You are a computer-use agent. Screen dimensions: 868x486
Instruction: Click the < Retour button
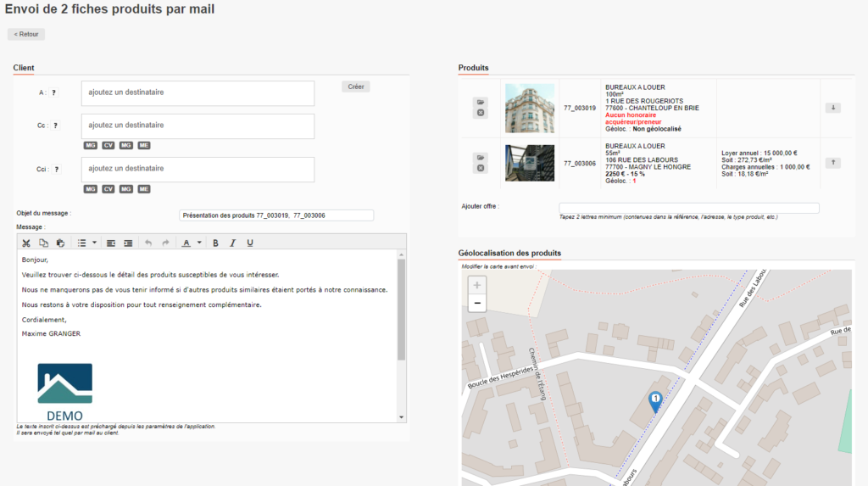pos(26,35)
